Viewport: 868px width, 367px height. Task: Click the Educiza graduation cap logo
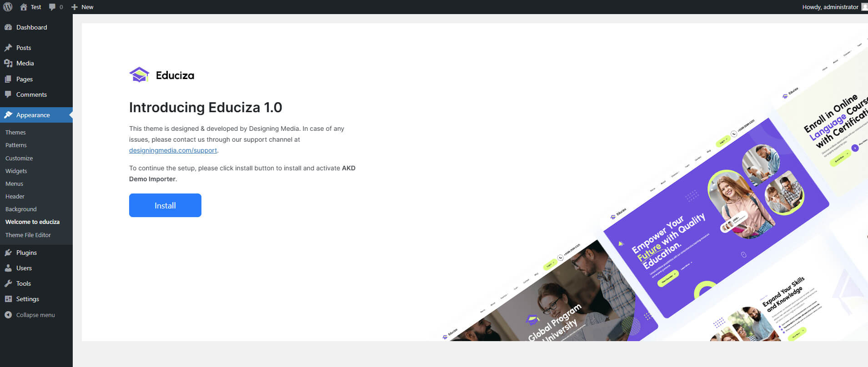click(x=139, y=75)
